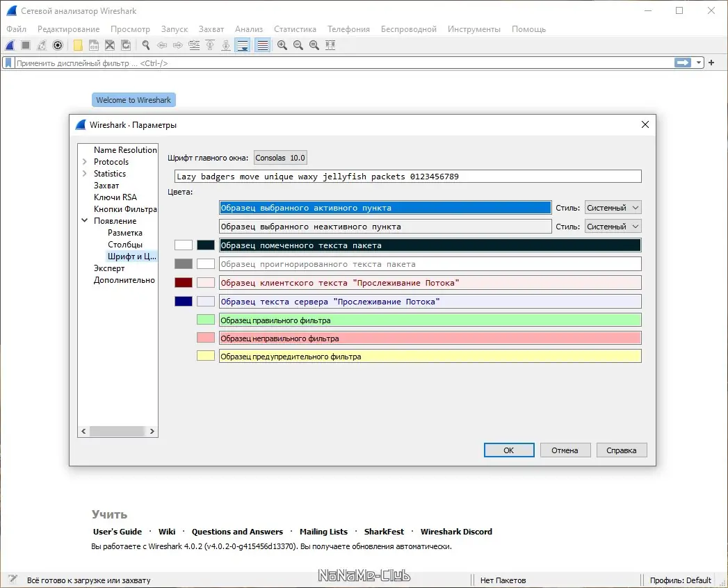Go to previous packet arrow icon
This screenshot has width=728, height=588.
click(x=162, y=45)
